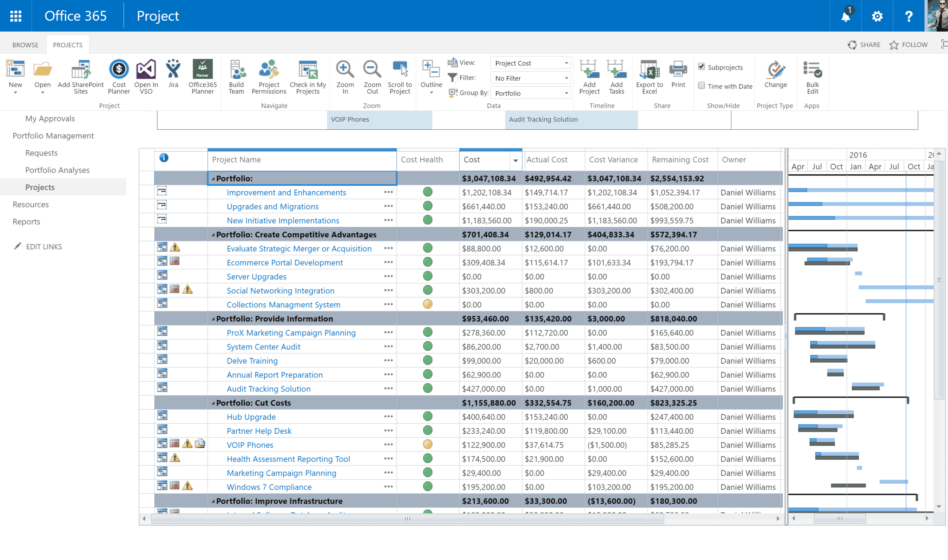Enable Time with Date checkbox

[701, 86]
